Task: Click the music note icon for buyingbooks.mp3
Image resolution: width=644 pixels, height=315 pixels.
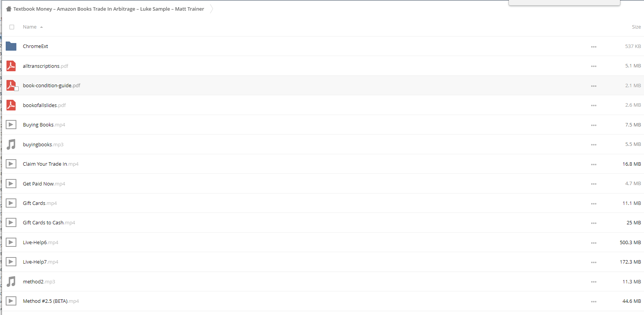Action: (11, 144)
